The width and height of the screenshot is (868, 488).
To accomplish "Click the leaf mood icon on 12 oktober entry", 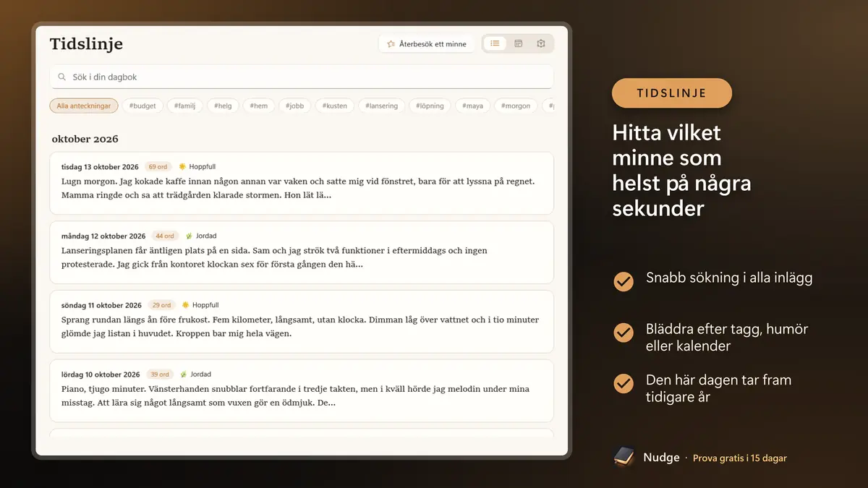I will point(189,236).
